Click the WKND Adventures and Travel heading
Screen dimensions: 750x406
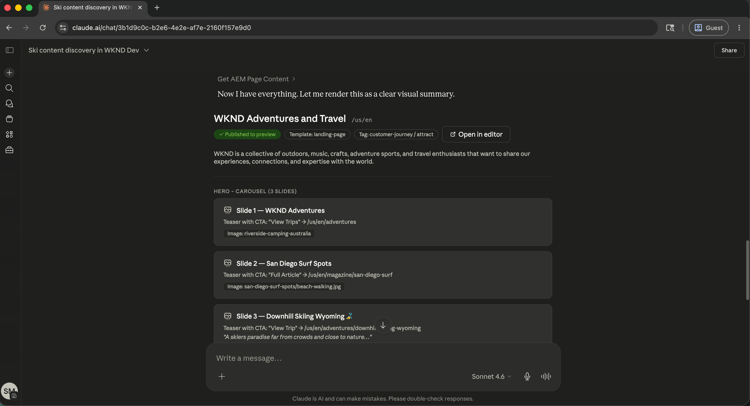coord(280,119)
